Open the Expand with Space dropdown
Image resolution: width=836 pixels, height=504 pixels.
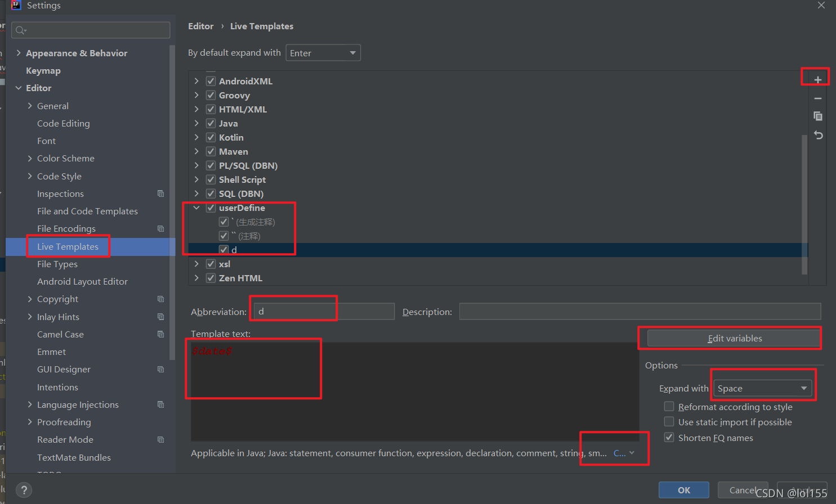tap(763, 388)
